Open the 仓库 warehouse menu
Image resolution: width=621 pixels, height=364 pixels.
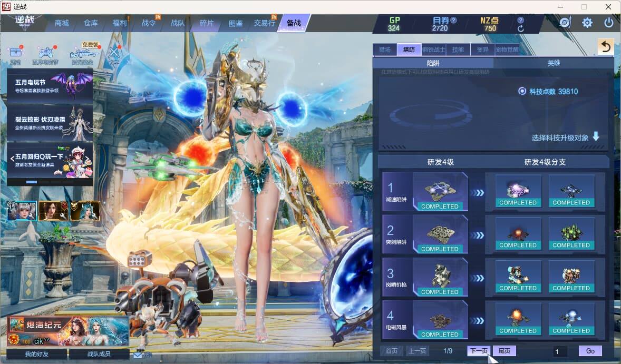[91, 23]
